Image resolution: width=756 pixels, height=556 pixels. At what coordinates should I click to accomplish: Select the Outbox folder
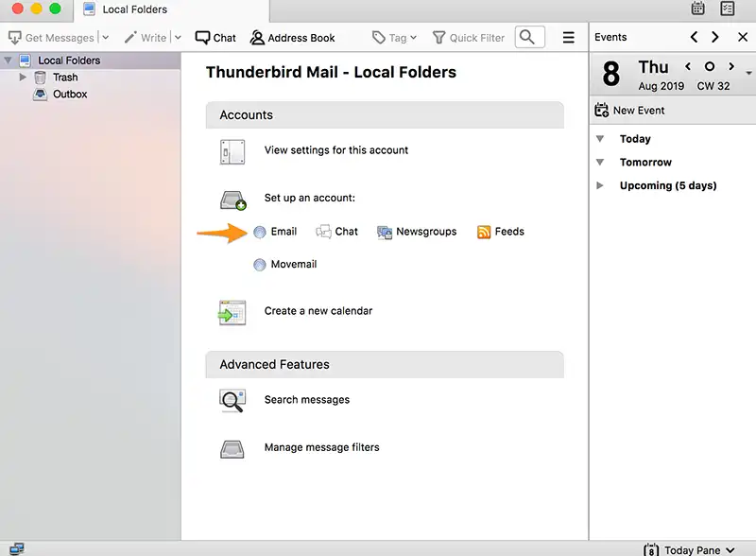pyautogui.click(x=70, y=95)
